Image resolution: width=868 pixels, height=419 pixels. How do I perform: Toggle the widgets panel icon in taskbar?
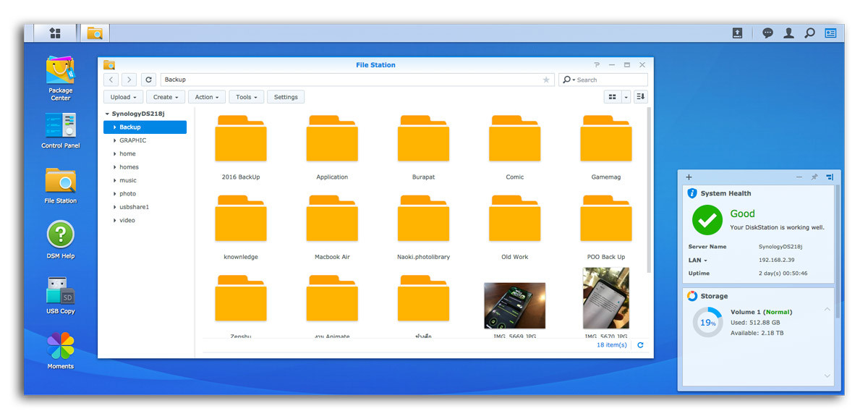pyautogui.click(x=830, y=33)
